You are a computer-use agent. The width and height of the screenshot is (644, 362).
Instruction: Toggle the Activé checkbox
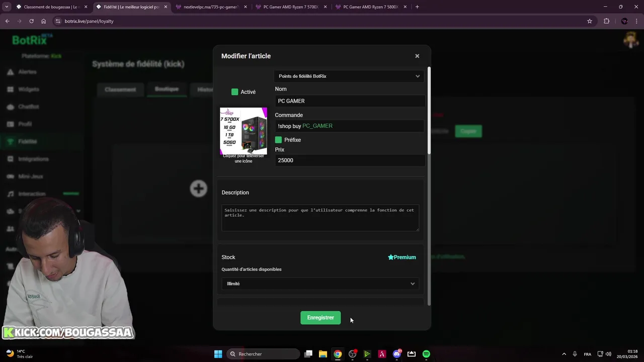pyautogui.click(x=234, y=92)
